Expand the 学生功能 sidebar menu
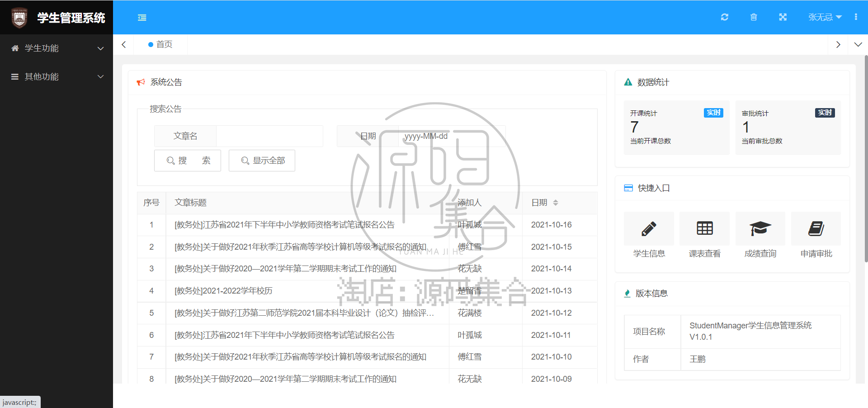Image resolution: width=868 pixels, height=408 pixels. [57, 48]
